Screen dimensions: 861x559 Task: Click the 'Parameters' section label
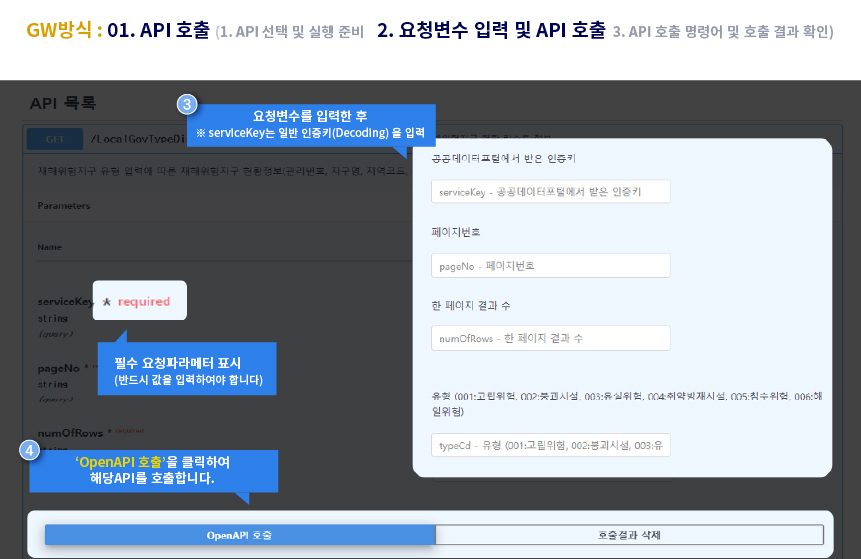tap(64, 206)
